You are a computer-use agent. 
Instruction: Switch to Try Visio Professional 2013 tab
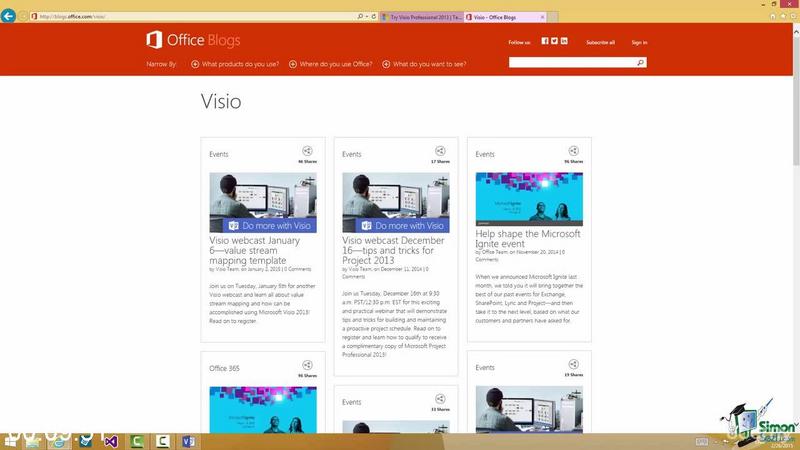pos(422,17)
